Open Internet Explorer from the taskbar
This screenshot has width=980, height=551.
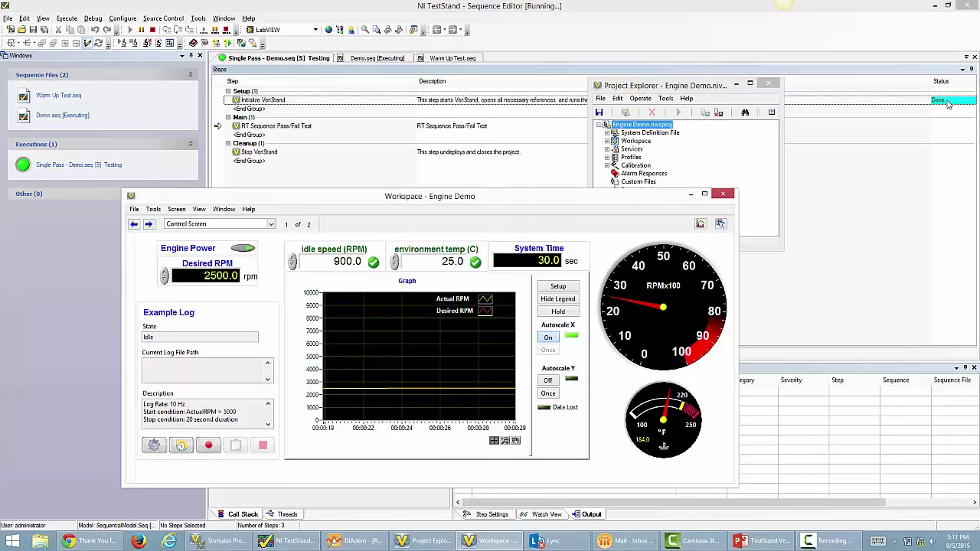[168, 541]
